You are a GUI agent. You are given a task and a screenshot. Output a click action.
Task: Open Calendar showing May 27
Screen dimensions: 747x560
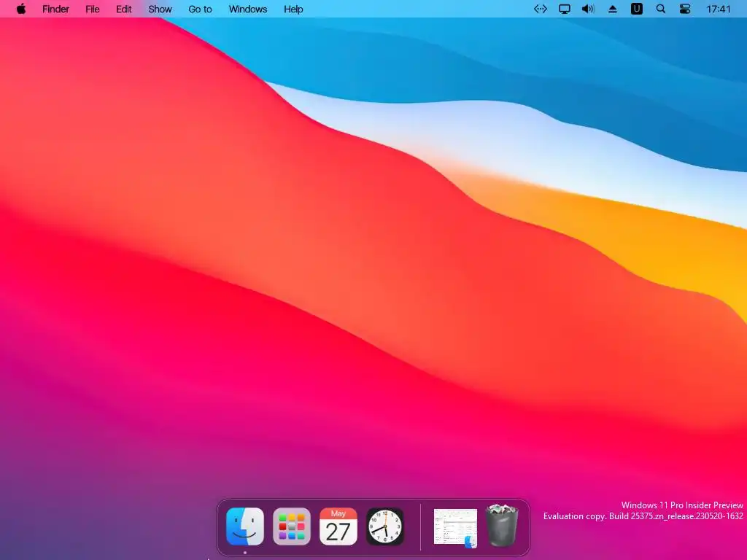(x=338, y=526)
